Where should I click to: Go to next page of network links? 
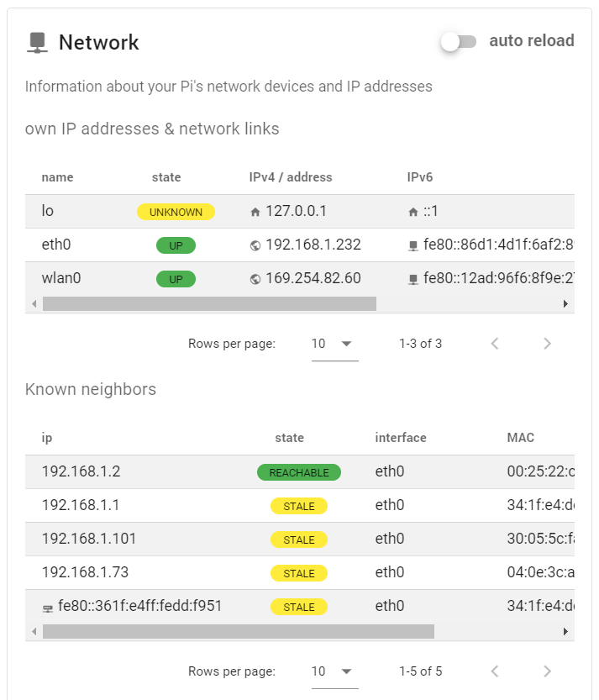point(547,344)
